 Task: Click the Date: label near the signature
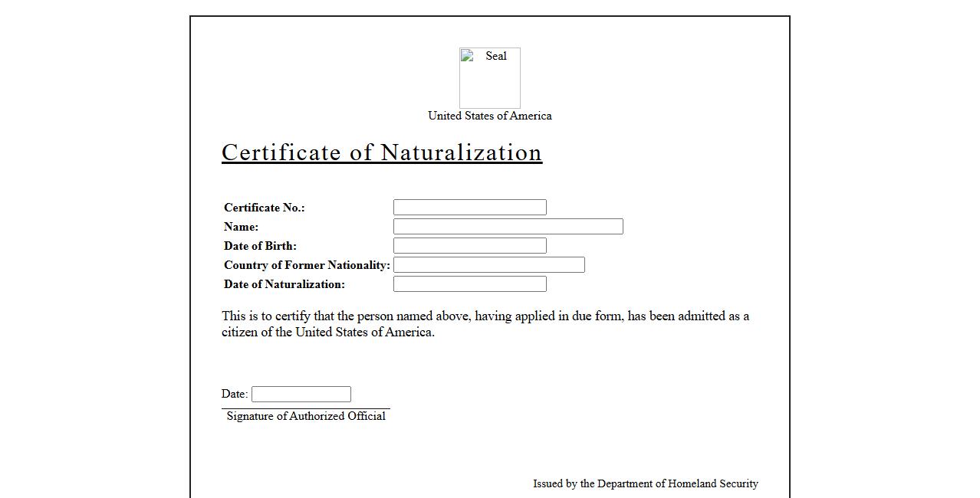(x=234, y=394)
